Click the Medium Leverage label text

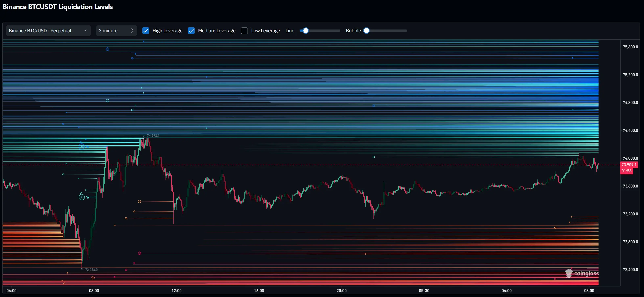(x=217, y=31)
